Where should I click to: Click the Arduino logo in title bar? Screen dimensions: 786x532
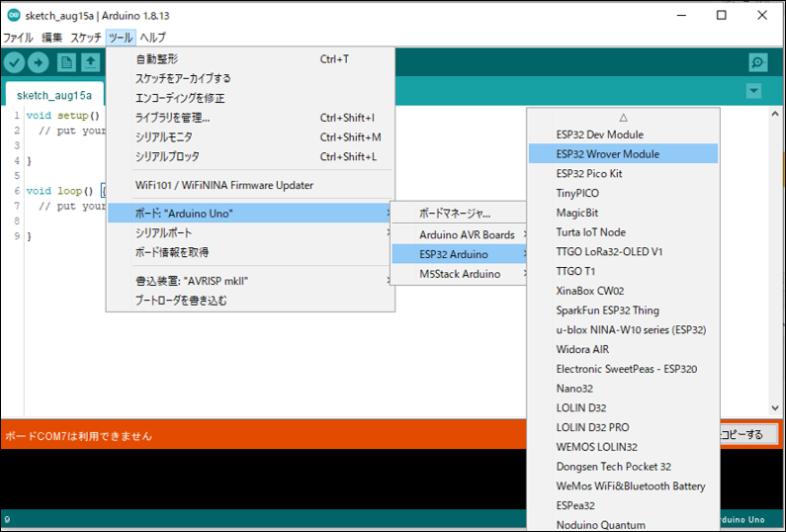[11, 15]
